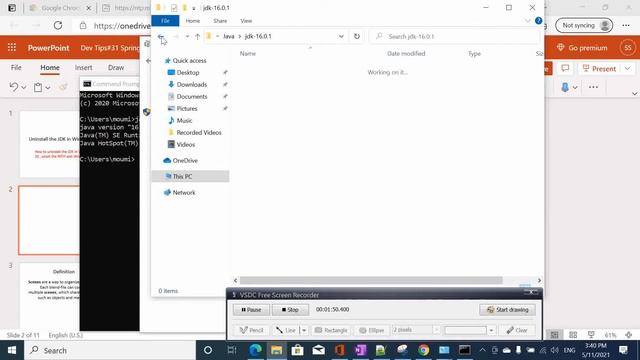Open the Share ribbon tab
The width and height of the screenshot is (640, 360).
tap(220, 21)
